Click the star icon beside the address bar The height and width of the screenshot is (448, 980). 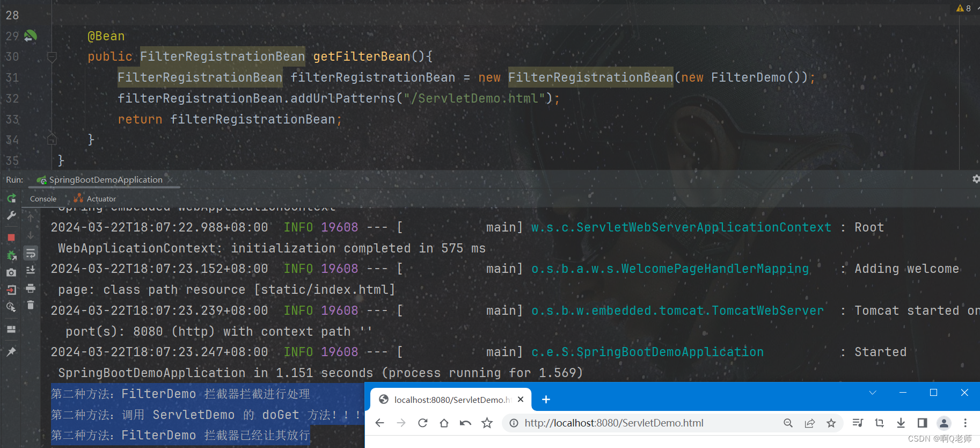click(x=487, y=423)
